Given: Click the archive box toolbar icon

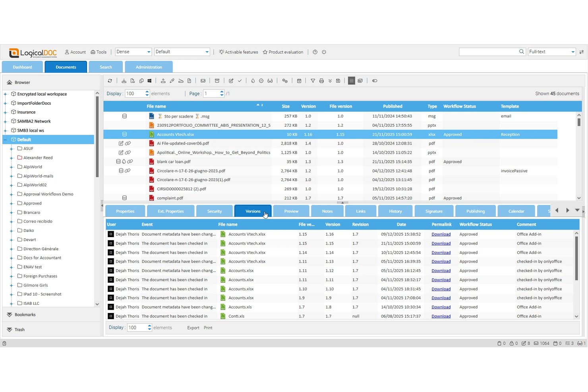Looking at the screenshot, I should (x=217, y=81).
